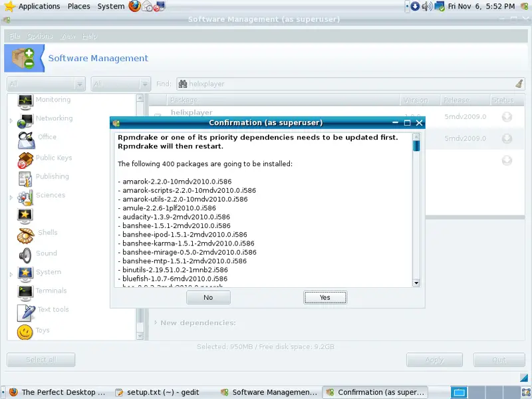
Task: Click amarok-2.2.0-10mdv2010.0.i586 in the list
Action: point(177,182)
